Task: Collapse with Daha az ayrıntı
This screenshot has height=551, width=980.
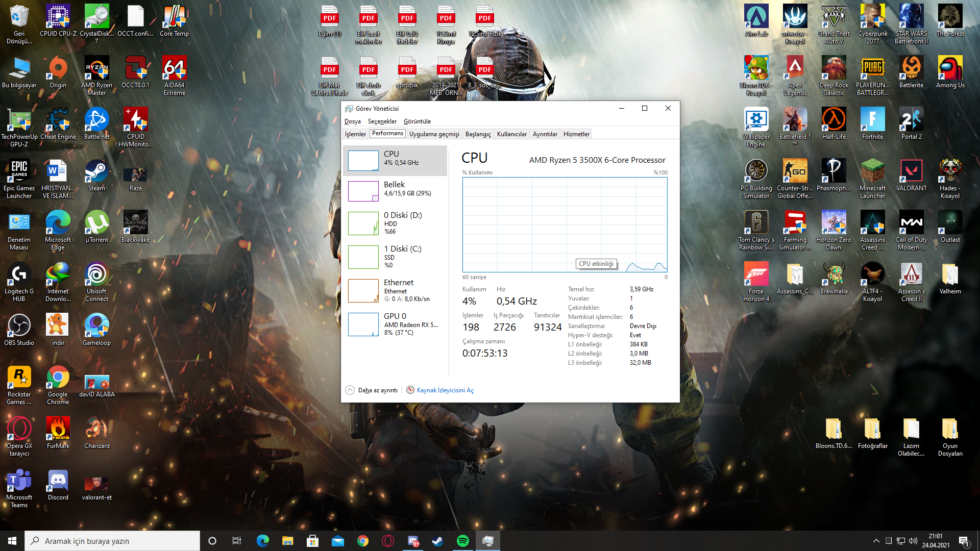Action: click(372, 390)
